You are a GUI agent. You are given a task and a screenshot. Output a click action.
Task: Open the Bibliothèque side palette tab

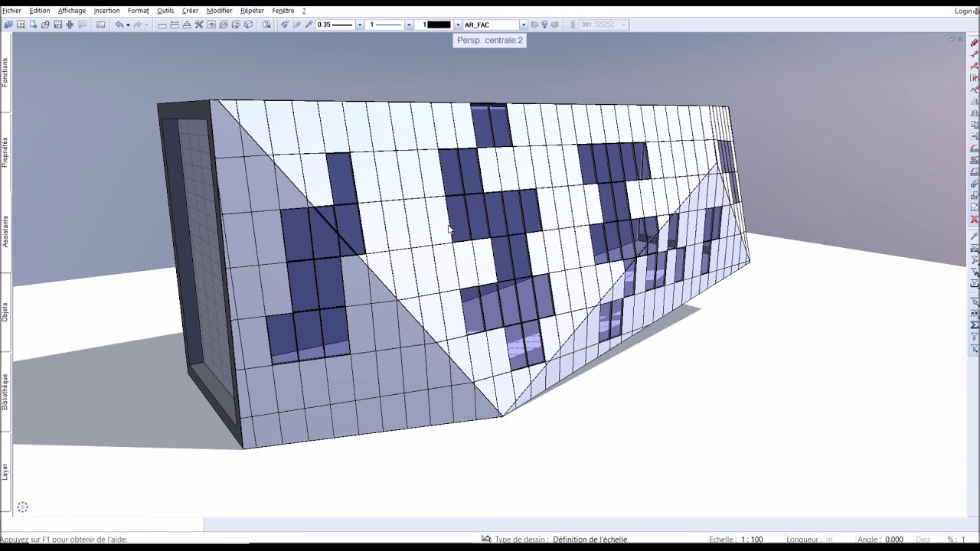tap(5, 391)
